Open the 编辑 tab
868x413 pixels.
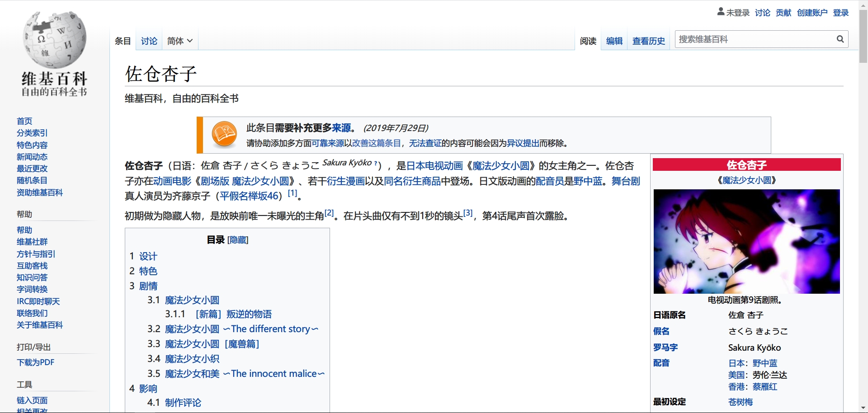614,41
